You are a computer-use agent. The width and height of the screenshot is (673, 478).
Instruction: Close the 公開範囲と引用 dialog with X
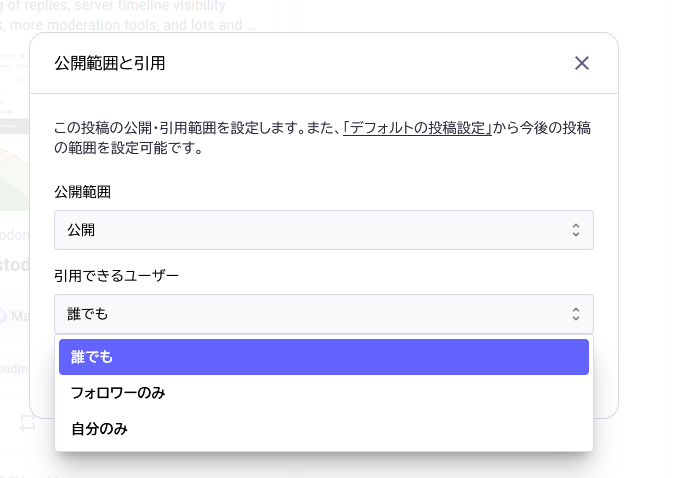coord(582,63)
